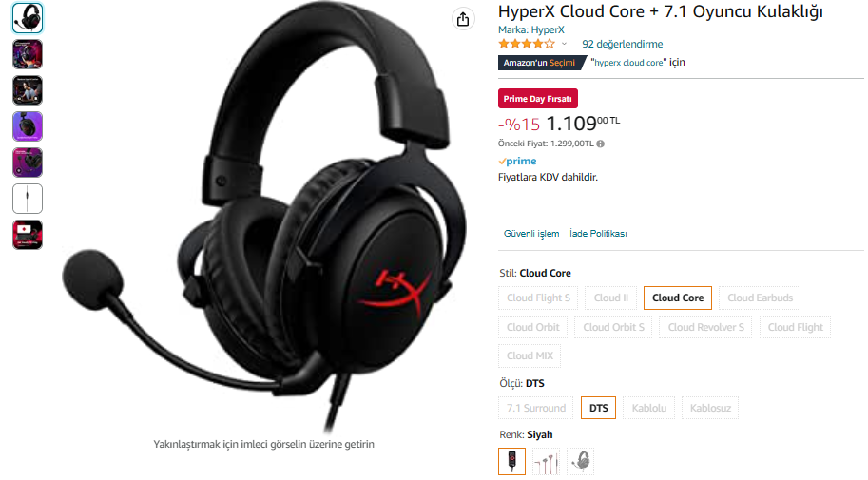868x480 pixels.
Task: Choose the red earbuds color swatch
Action: click(546, 461)
